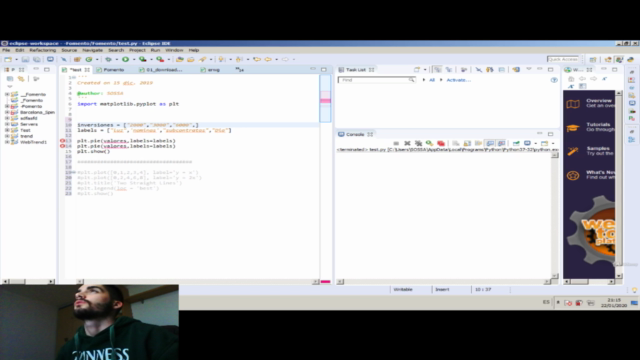This screenshot has height=360, width=640.
Task: Click the Console horizontal scrollbar
Action: (444, 282)
